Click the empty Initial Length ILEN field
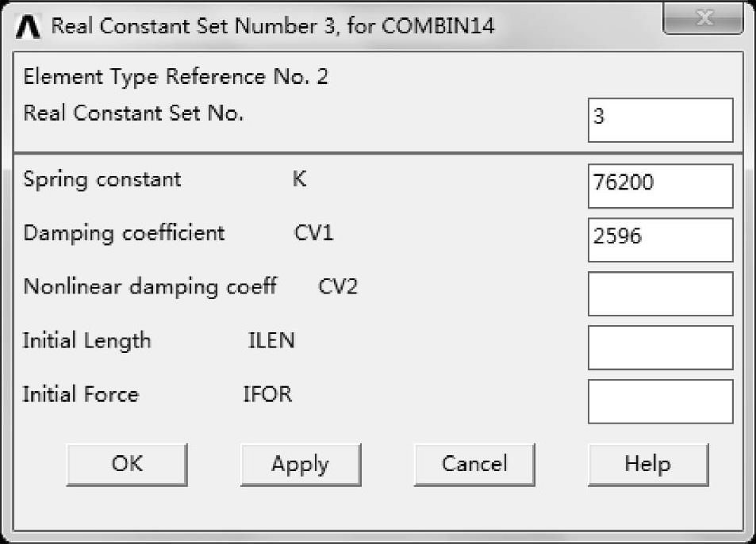Image resolution: width=756 pixels, height=544 pixels. (x=660, y=347)
